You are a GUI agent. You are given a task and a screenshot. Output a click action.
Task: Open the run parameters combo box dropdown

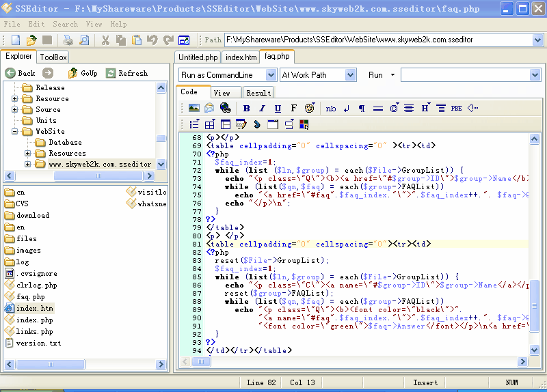point(535,75)
